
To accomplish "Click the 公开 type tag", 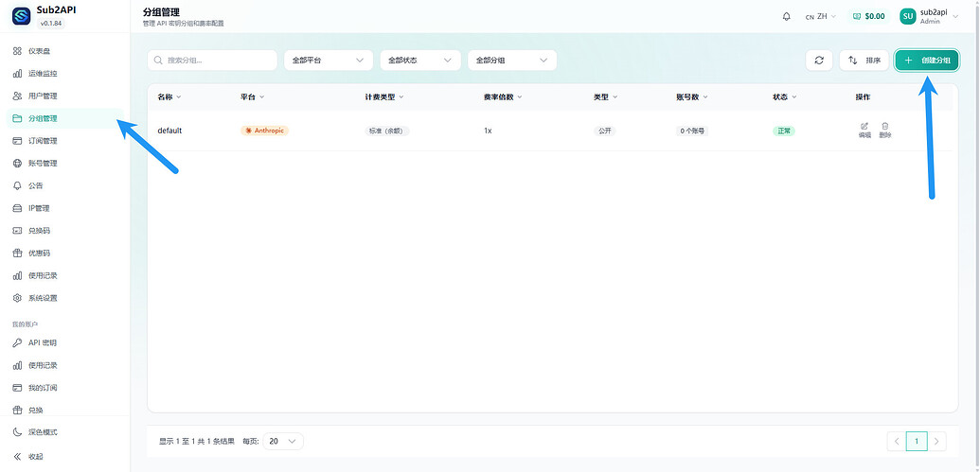I will [x=604, y=131].
